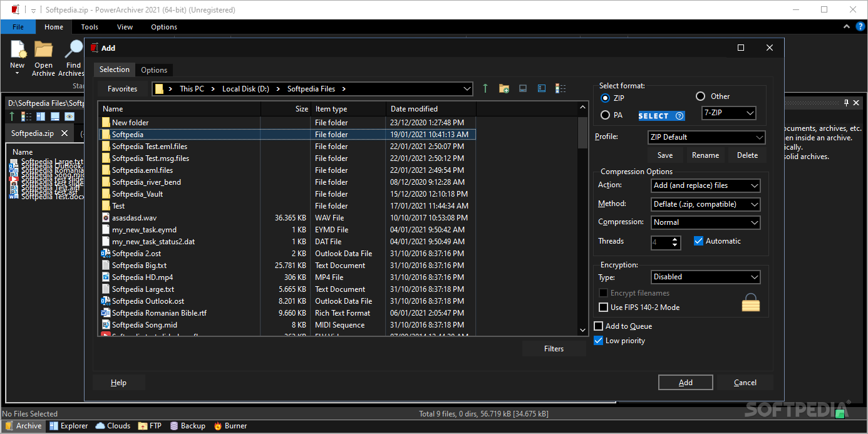Open the view-mode list icon in dialog toolbar

[561, 89]
